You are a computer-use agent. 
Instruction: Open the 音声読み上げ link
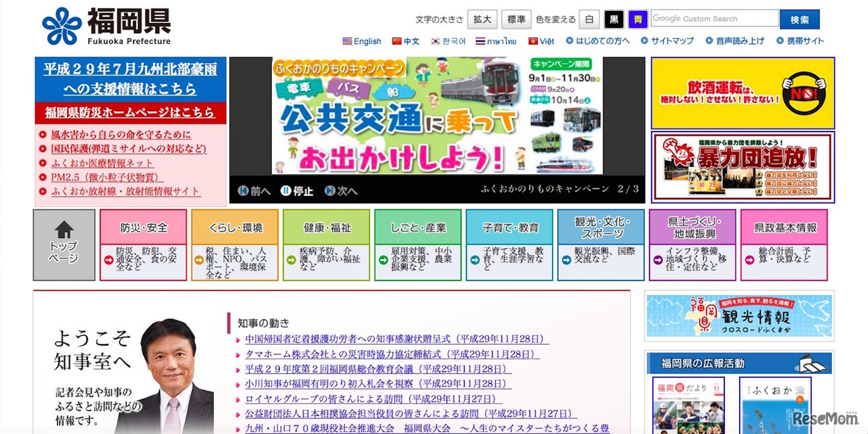point(734,41)
